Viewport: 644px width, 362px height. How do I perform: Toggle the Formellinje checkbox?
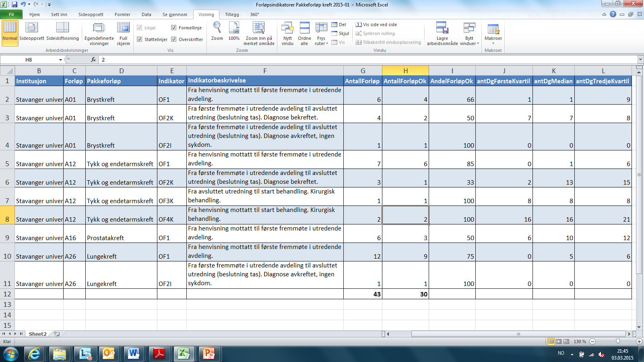pos(173,28)
